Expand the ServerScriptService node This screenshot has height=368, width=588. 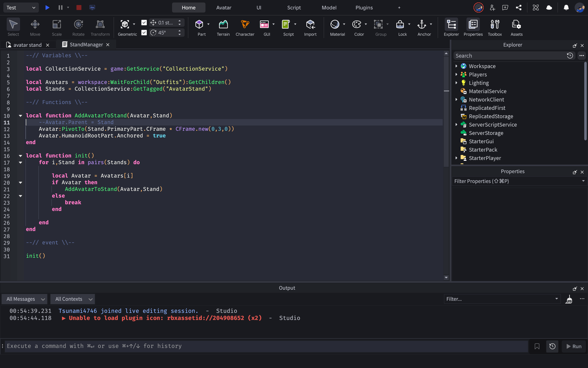[x=456, y=125]
